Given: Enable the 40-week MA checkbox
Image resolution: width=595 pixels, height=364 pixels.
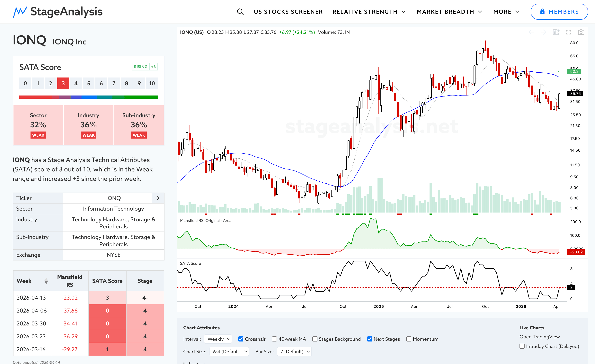Looking at the screenshot, I should pyautogui.click(x=274, y=339).
